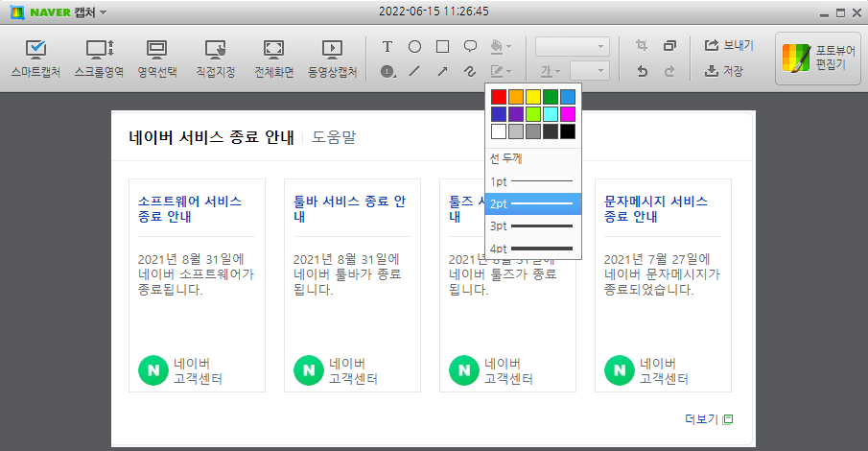
Task: Start video capture (동영상캡처)
Action: point(332,59)
